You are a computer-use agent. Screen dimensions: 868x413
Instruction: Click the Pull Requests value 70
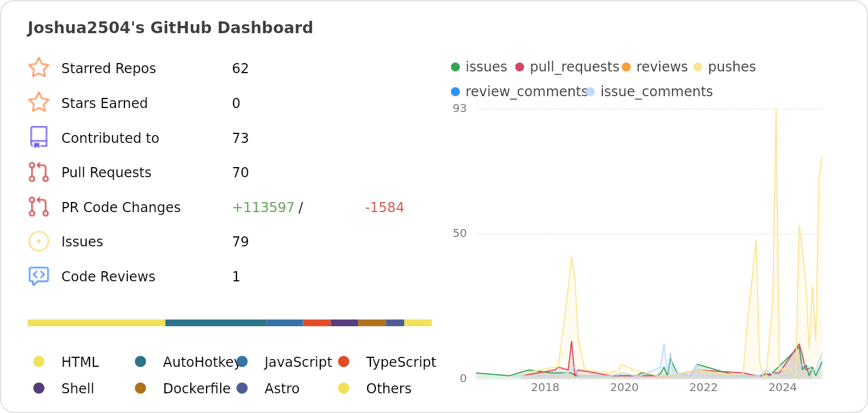point(240,173)
